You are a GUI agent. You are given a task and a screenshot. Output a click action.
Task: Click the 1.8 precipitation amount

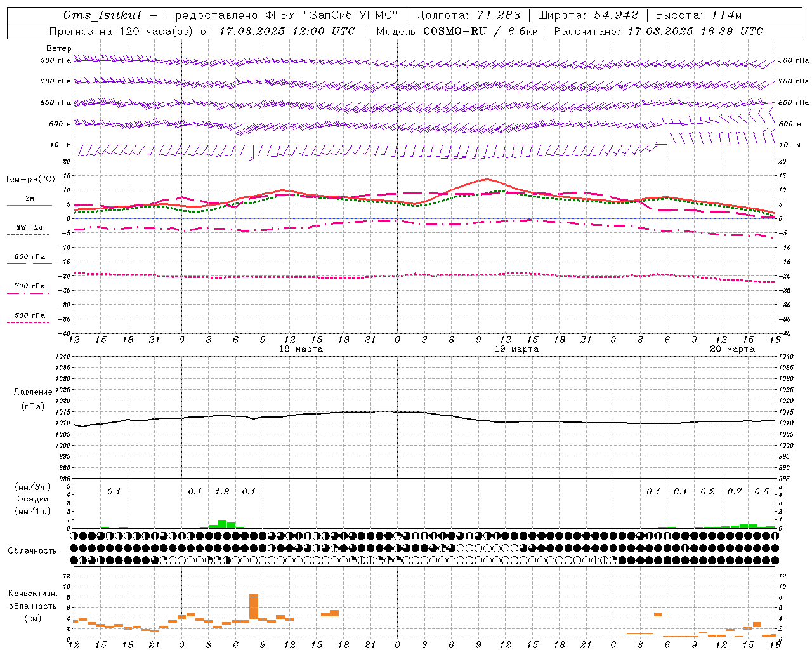[x=222, y=491]
